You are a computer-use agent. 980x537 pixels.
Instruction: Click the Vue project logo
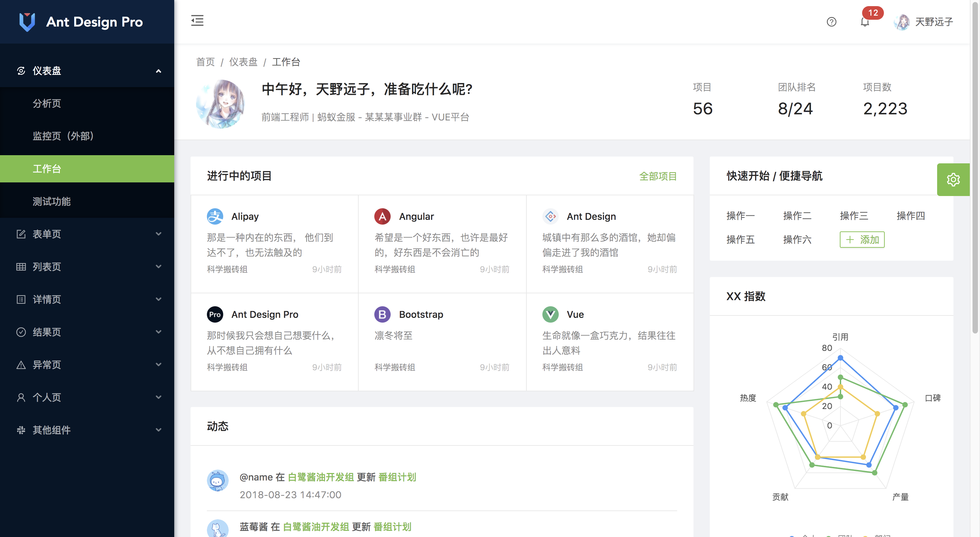click(550, 314)
